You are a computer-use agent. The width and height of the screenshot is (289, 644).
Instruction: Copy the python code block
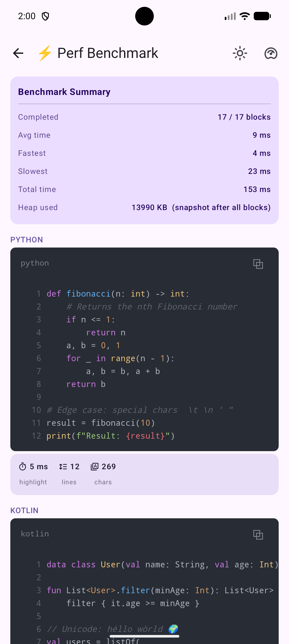pyautogui.click(x=258, y=264)
